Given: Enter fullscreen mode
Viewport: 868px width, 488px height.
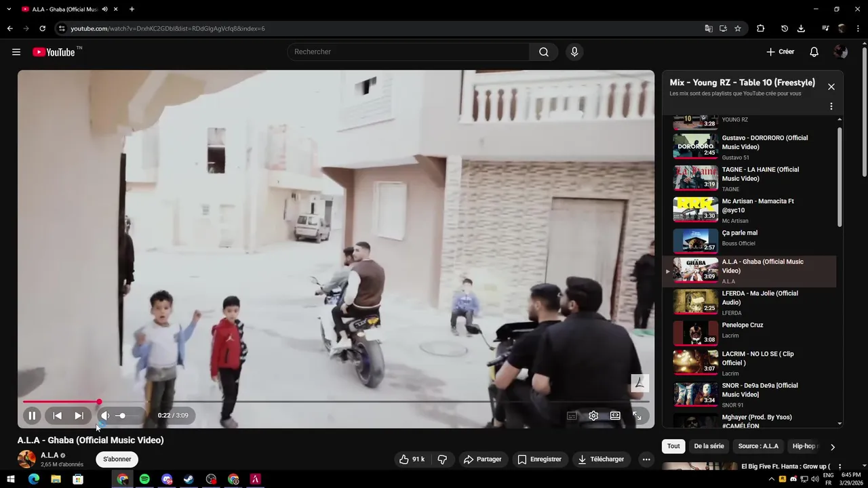Looking at the screenshot, I should click(637, 415).
